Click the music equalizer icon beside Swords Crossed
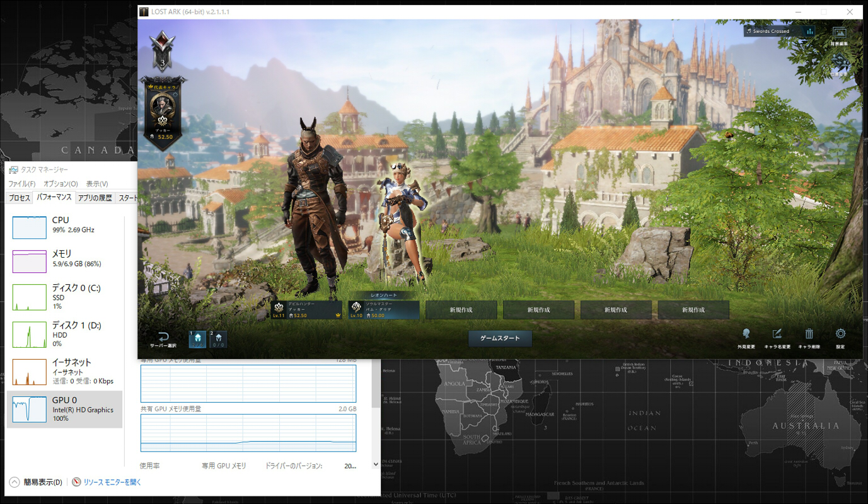 (x=810, y=31)
